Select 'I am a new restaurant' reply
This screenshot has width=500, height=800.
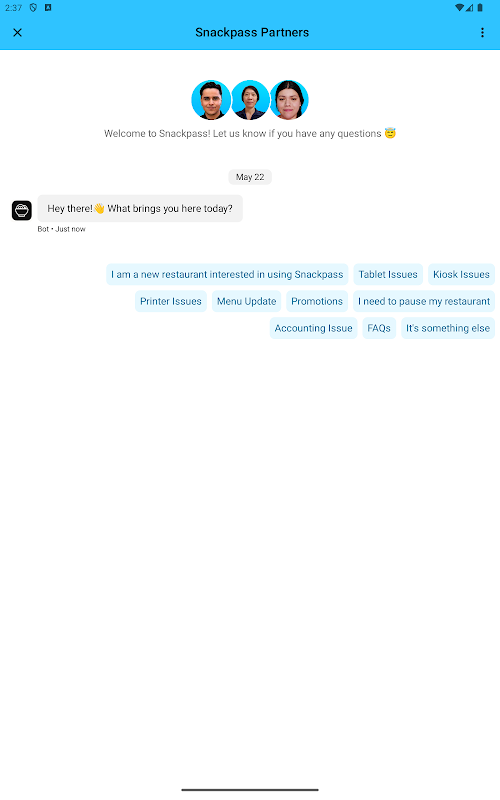[227, 274]
